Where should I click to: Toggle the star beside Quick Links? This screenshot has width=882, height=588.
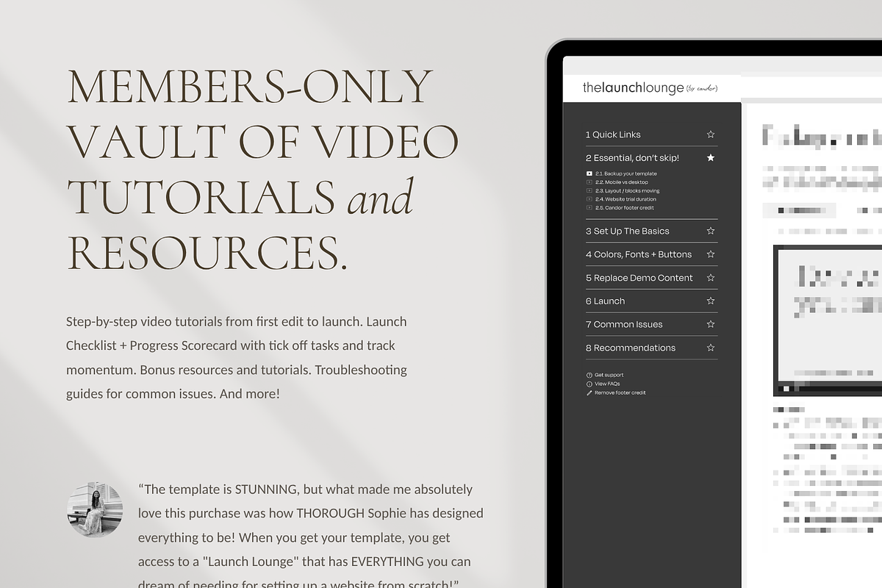point(711,135)
